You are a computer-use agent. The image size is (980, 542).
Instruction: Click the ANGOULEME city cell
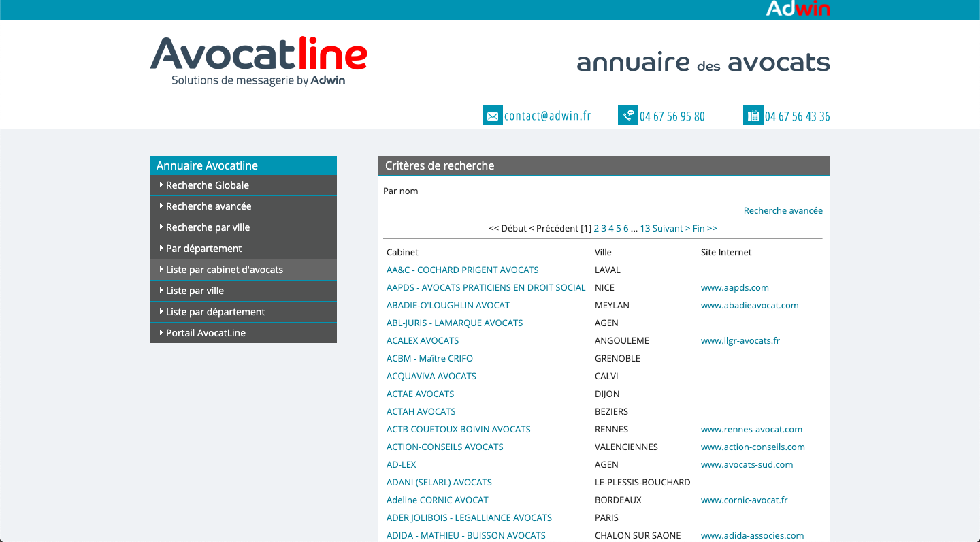622,341
